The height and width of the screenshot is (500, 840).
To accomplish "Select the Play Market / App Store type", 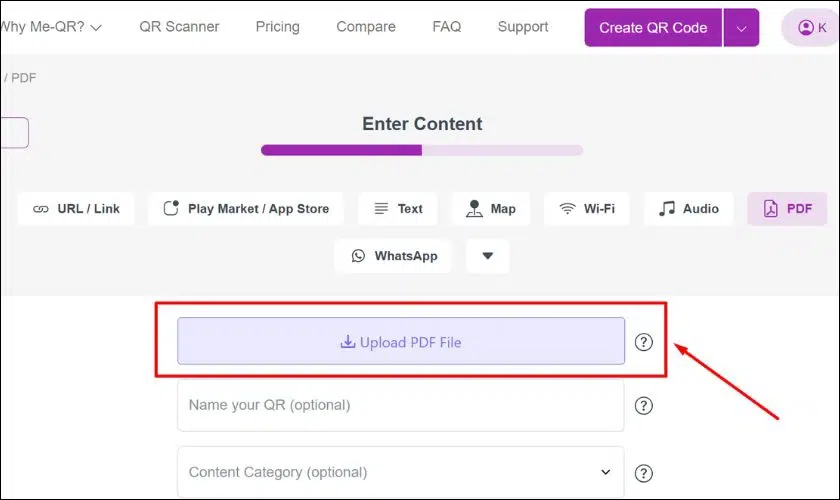I will [x=246, y=208].
